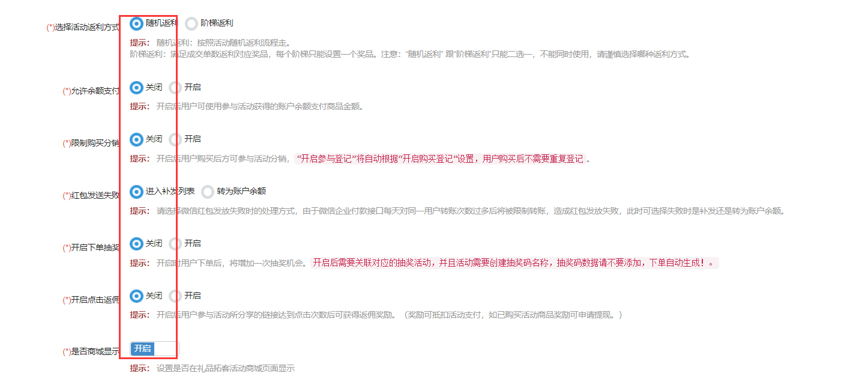Choose the 阶梯返利 rebate method

point(191,23)
